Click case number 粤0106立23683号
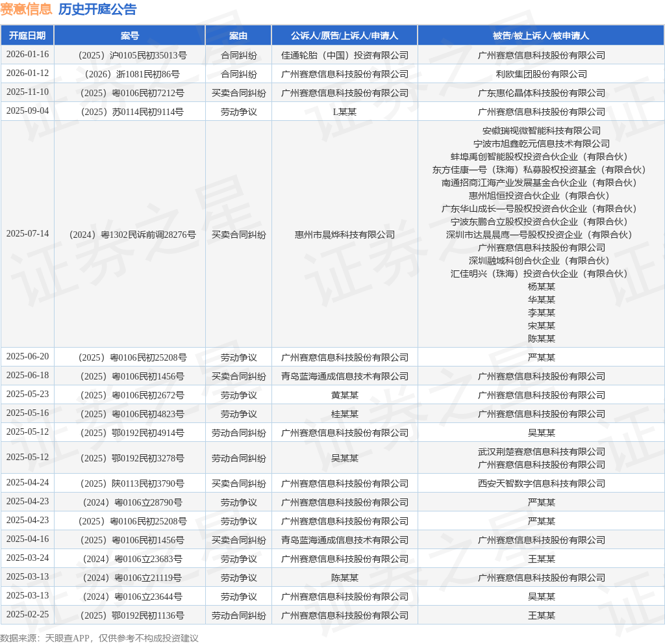The height and width of the screenshot is (644, 665). (132, 559)
